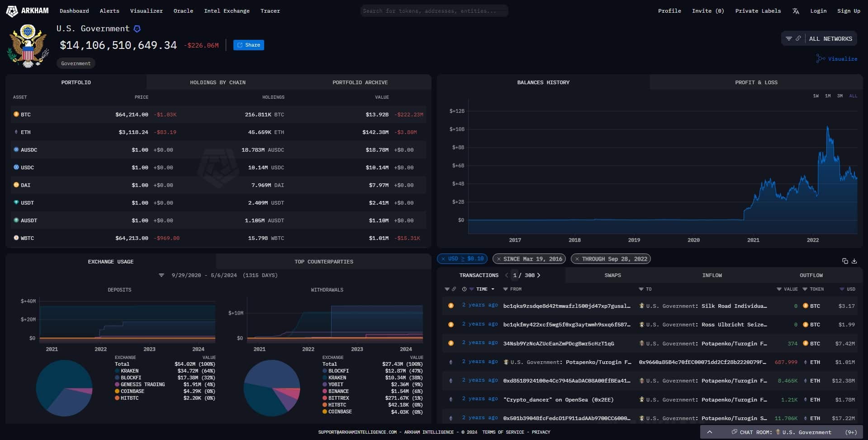Click the network filter icon near All Networks

(x=789, y=39)
